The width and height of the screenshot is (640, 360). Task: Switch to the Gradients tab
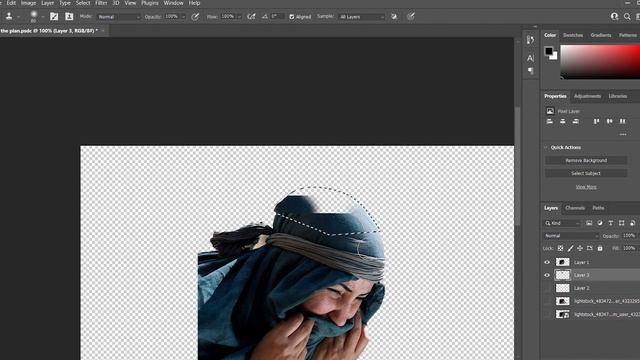601,35
